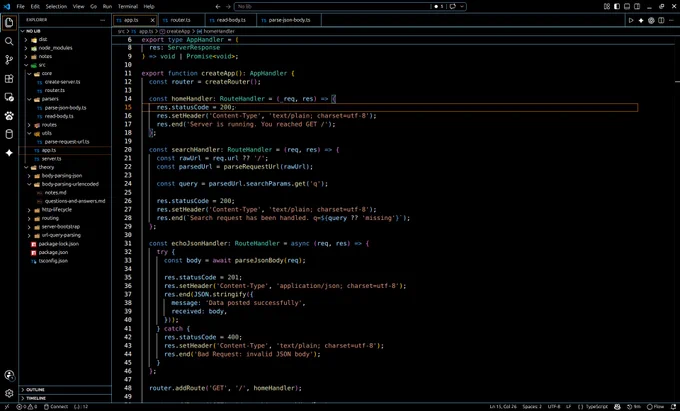Split the editor to the right
The image size is (680, 411).
(x=661, y=20)
